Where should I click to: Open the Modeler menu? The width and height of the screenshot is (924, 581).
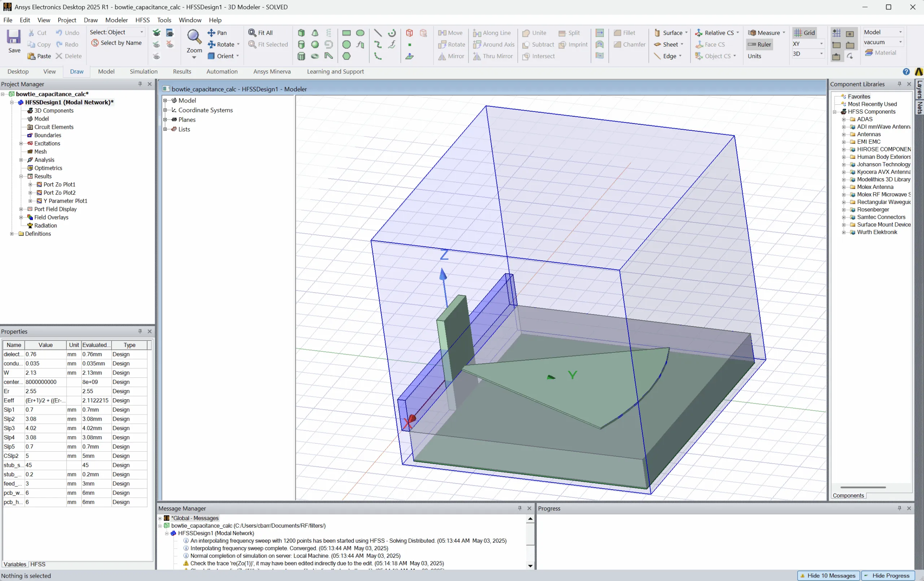click(117, 20)
